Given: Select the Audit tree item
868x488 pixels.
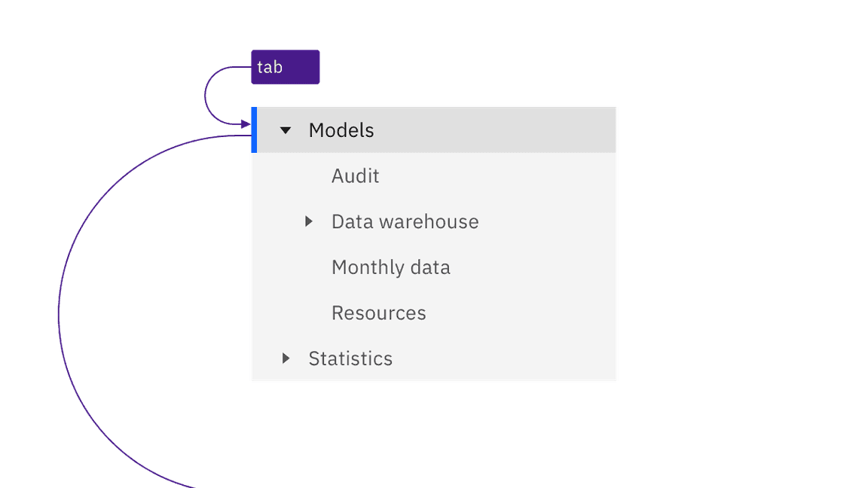Looking at the screenshot, I should (356, 176).
